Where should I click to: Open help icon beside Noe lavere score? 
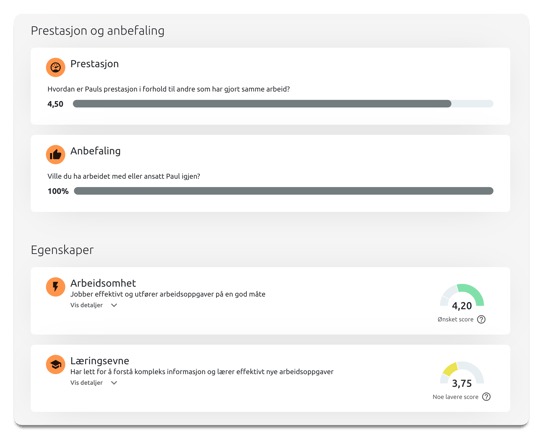[x=486, y=397]
